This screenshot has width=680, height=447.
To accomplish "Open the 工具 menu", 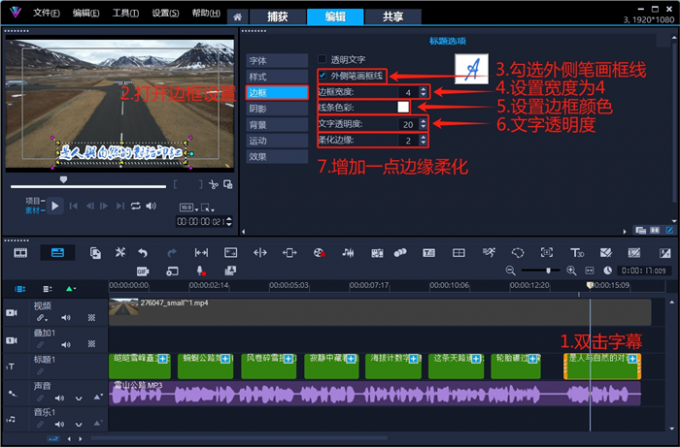I will [x=126, y=13].
